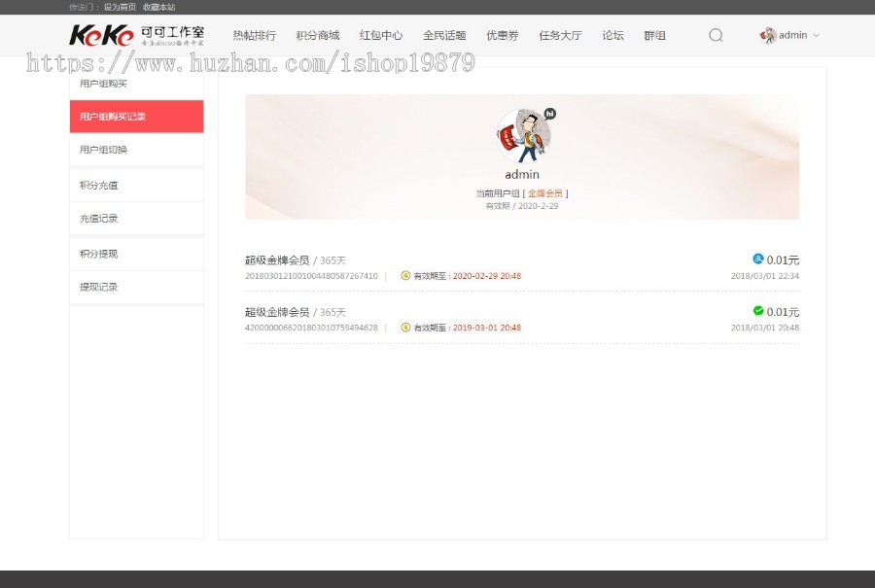Select the highlighted 用户组购买记录 sidebar item

(x=136, y=117)
